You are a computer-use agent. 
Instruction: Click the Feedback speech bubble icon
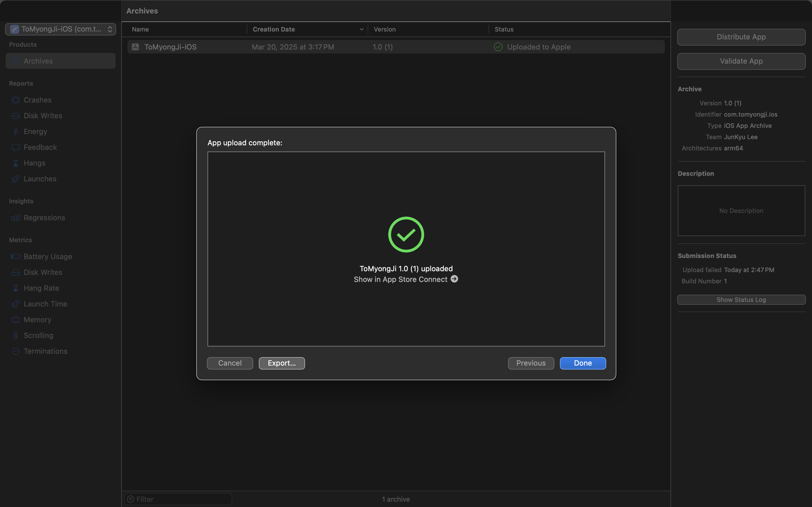point(16,147)
